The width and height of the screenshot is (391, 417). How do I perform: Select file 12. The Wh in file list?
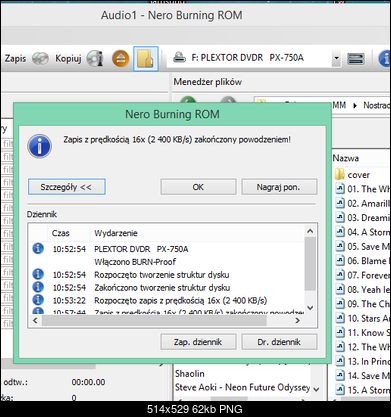363,347
